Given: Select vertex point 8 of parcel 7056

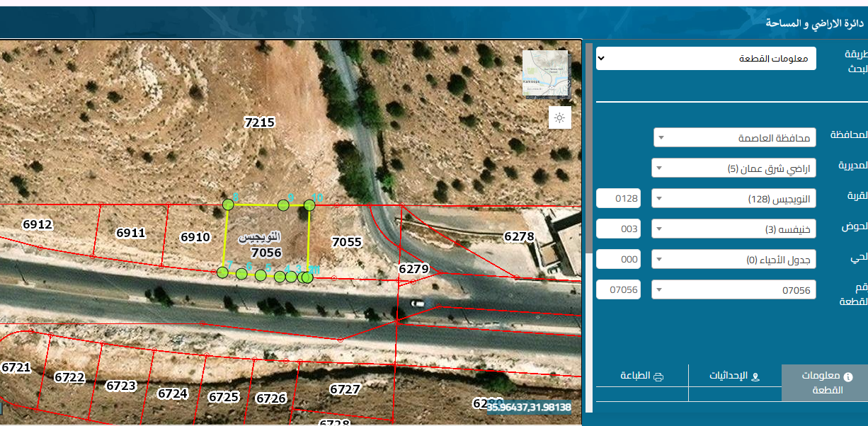Looking at the screenshot, I should pyautogui.click(x=228, y=205).
